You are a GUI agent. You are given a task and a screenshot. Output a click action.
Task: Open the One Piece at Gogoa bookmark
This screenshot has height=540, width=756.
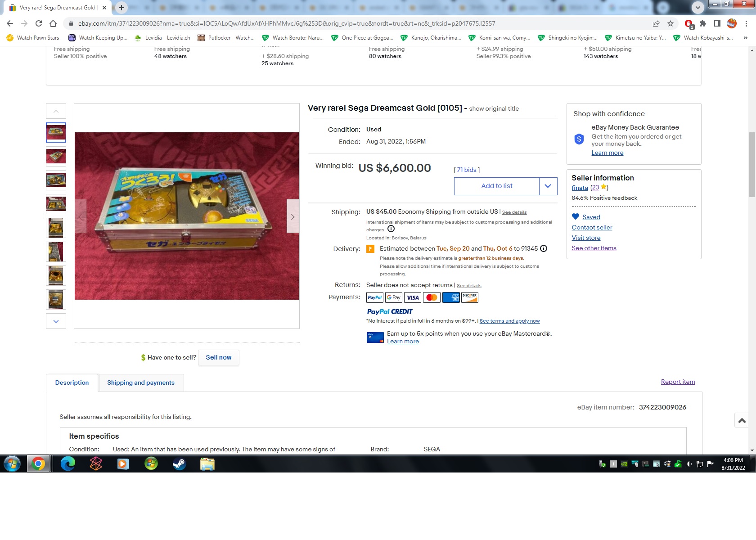pyautogui.click(x=362, y=38)
